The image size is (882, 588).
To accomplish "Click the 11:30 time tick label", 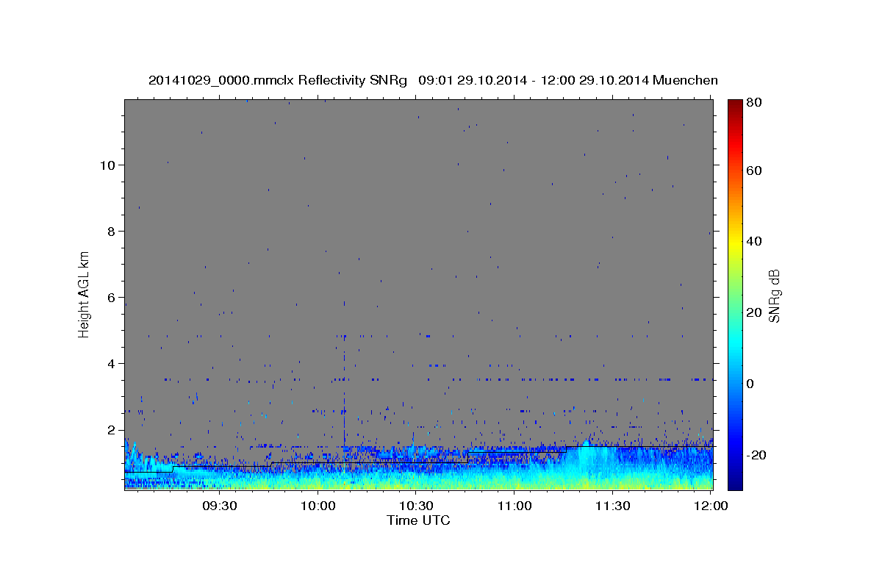I will 612,506.
